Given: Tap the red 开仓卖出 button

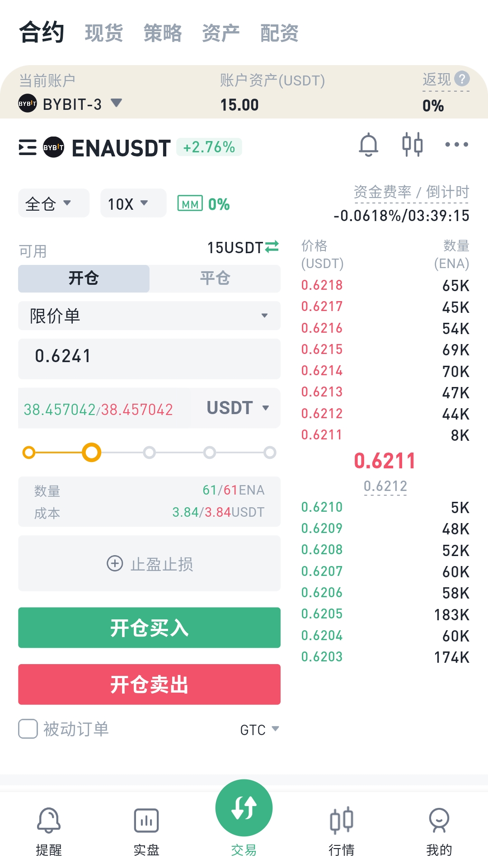Looking at the screenshot, I should [x=149, y=684].
